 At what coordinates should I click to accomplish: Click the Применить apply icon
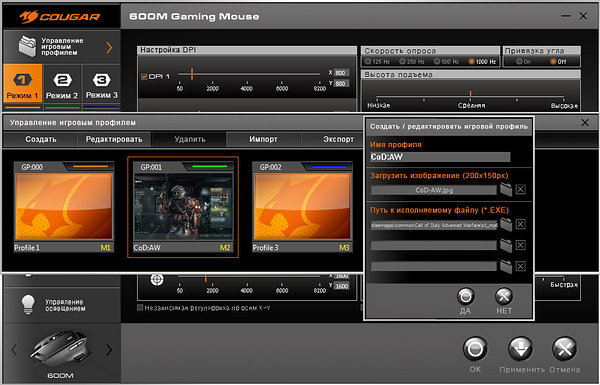pos(520,349)
